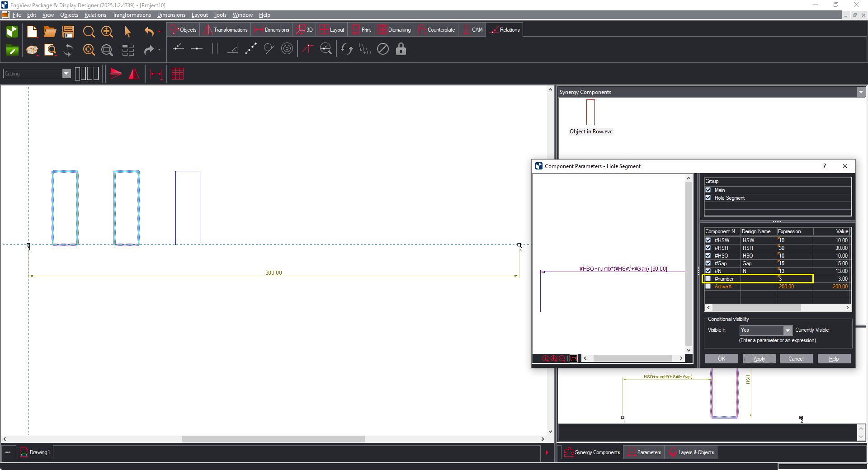Click the New file icon

32,32
